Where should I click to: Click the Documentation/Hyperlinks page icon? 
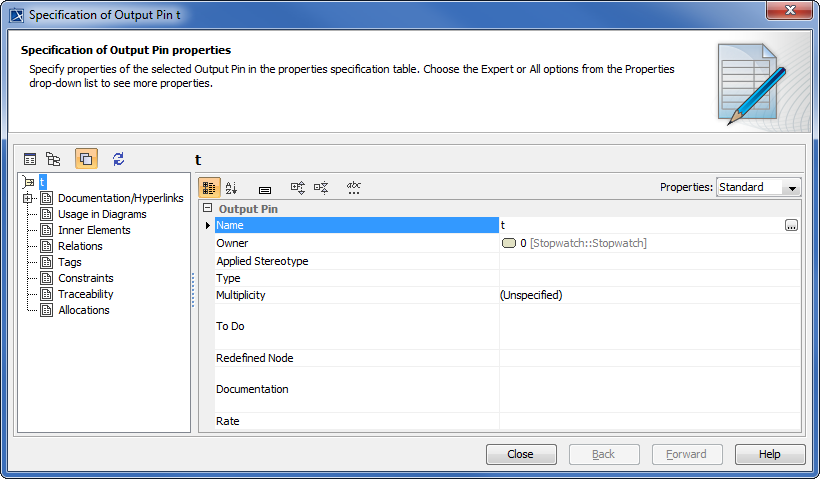[x=47, y=198]
